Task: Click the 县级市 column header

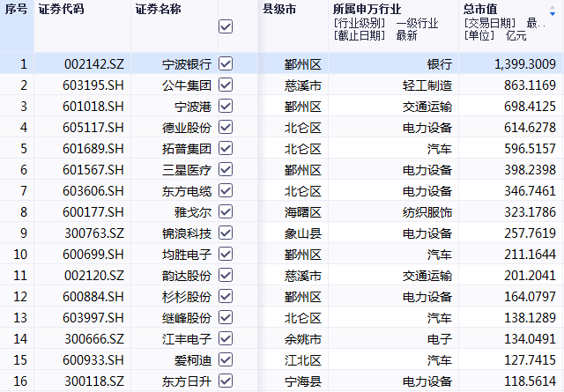Action: pyautogui.click(x=279, y=9)
